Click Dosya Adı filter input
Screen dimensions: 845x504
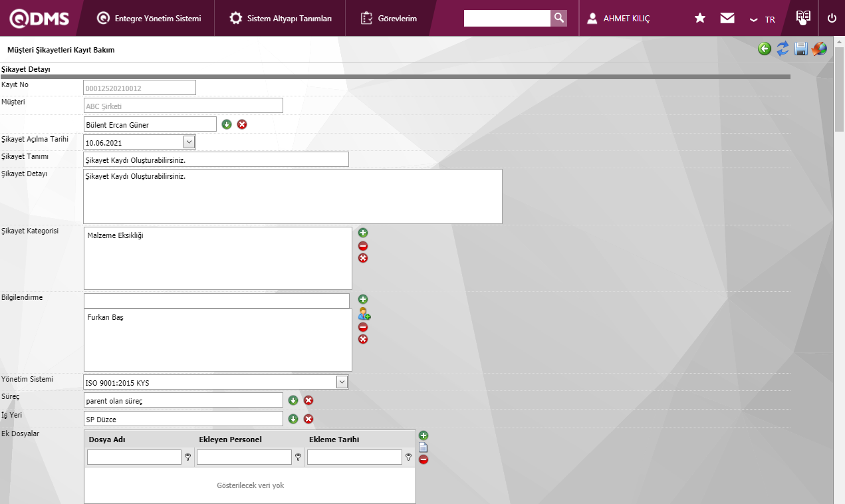(x=134, y=457)
